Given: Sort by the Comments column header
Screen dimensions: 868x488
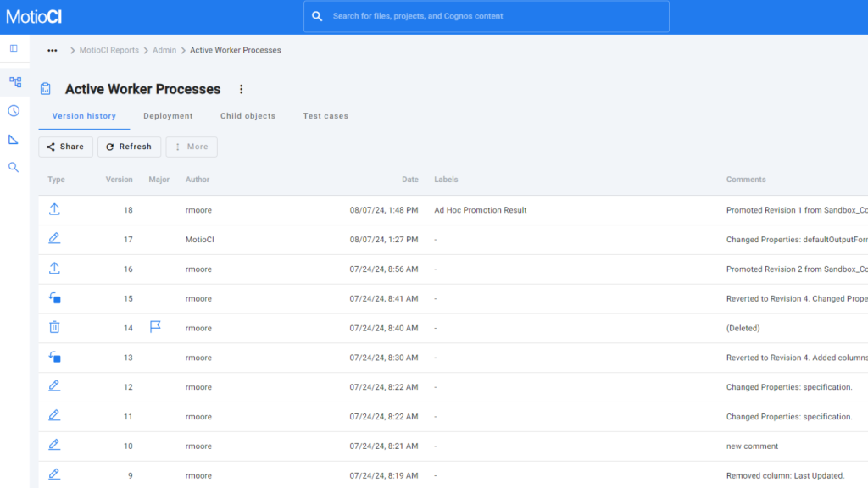Looking at the screenshot, I should [746, 180].
